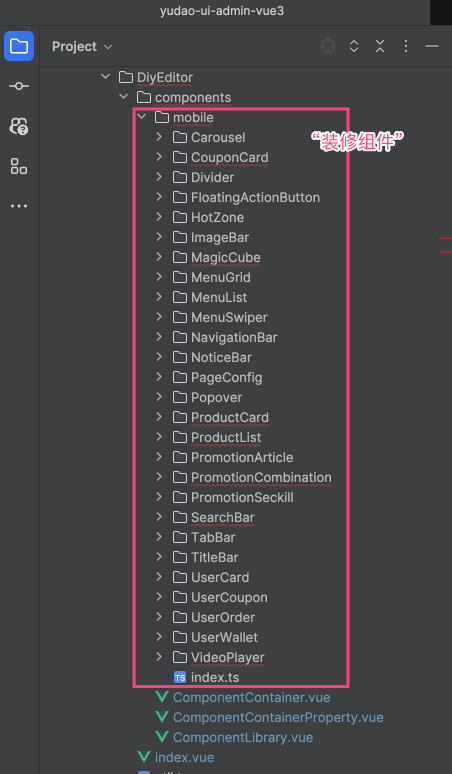This screenshot has width=452, height=774.
Task: Collapse the DiyEditor folder
Action: tap(105, 77)
